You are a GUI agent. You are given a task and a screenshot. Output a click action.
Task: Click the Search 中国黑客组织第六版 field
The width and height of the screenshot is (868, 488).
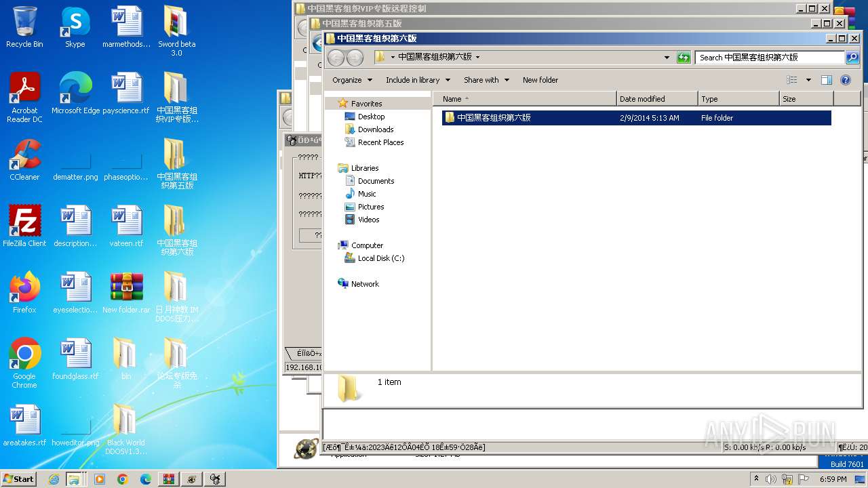770,58
